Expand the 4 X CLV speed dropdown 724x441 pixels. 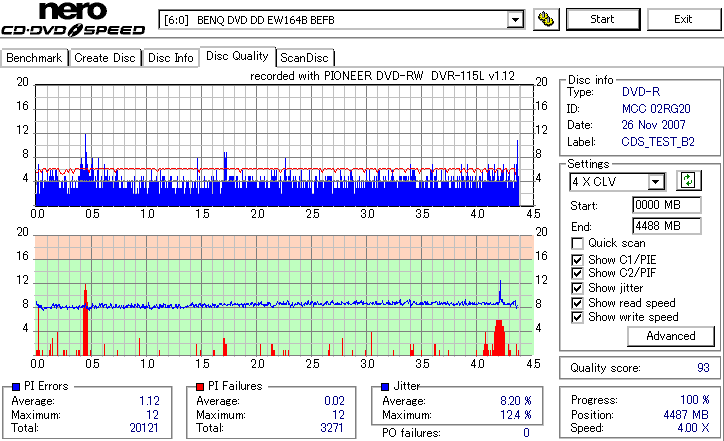[655, 182]
